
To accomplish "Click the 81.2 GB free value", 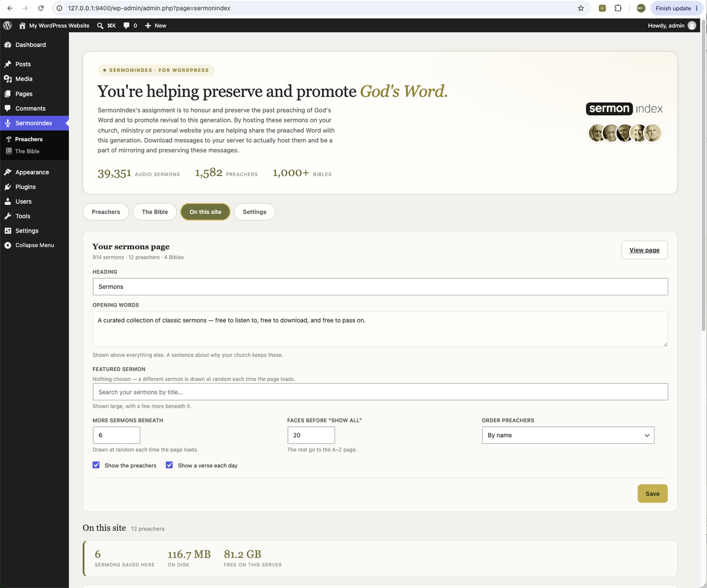I will tap(242, 554).
